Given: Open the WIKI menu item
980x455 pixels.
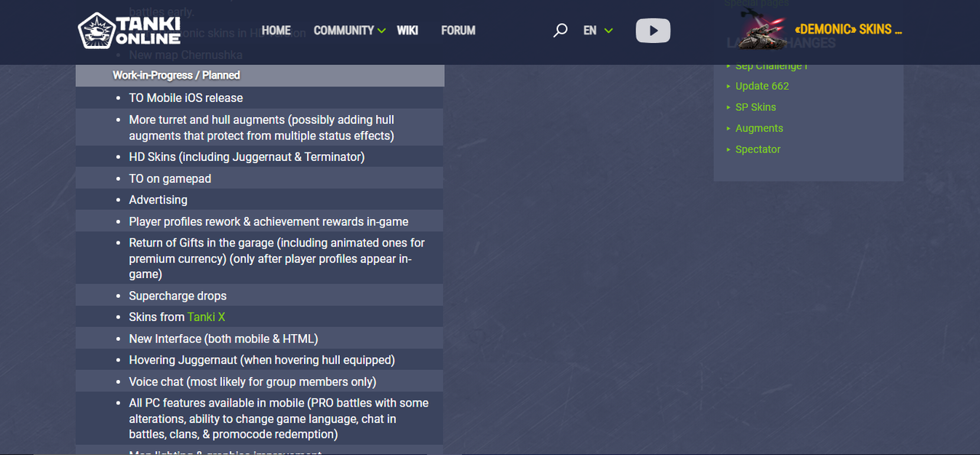Looking at the screenshot, I should click(x=407, y=31).
